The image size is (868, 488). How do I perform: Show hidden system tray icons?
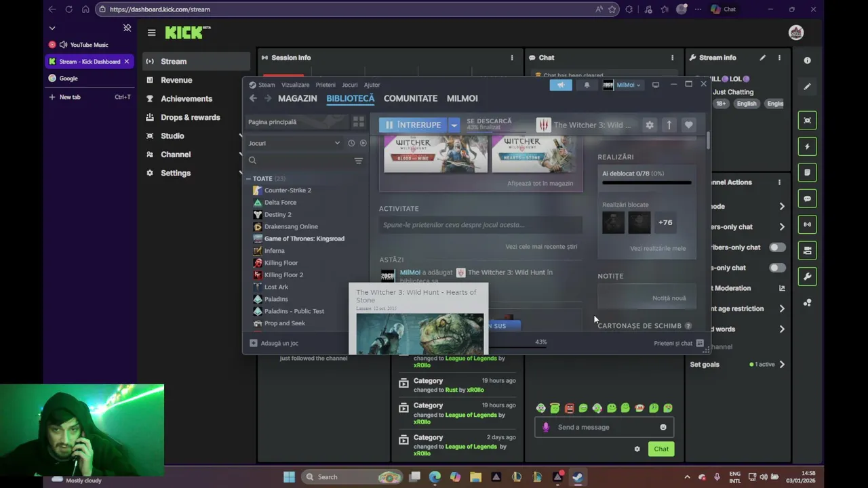[x=687, y=476]
